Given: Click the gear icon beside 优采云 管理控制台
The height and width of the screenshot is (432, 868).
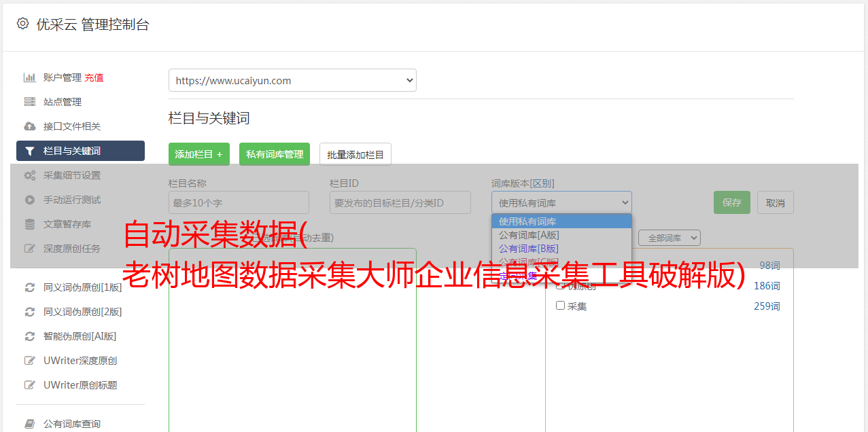Looking at the screenshot, I should (x=23, y=24).
